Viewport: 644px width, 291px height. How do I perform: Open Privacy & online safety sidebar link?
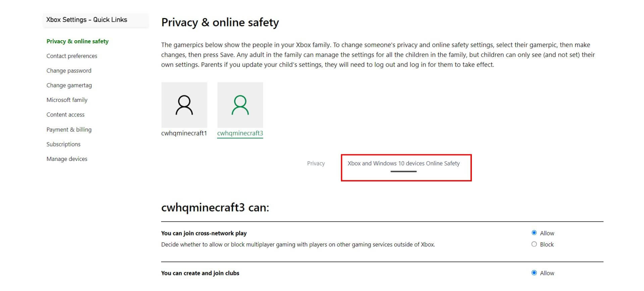pyautogui.click(x=78, y=41)
